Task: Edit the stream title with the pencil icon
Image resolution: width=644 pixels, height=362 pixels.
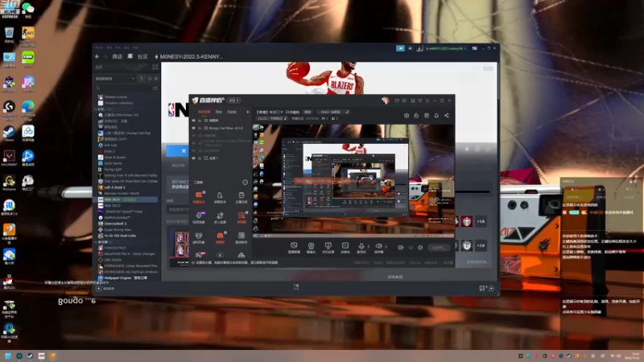Action: pos(347,112)
